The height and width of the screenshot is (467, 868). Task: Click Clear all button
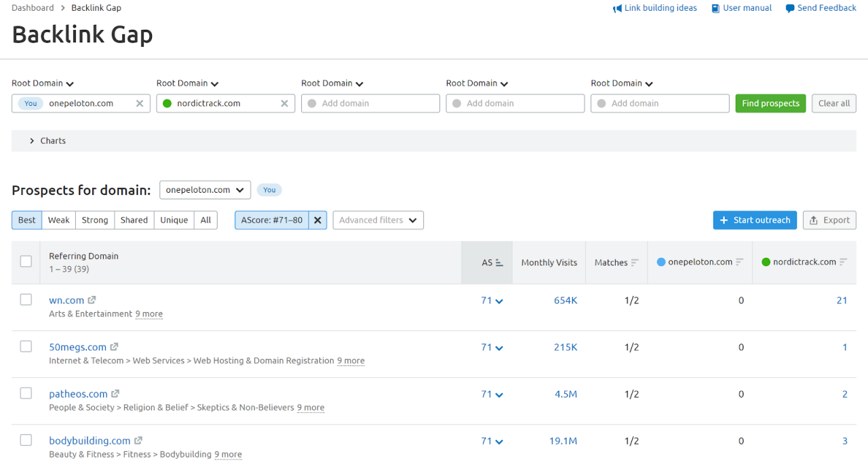pyautogui.click(x=834, y=103)
